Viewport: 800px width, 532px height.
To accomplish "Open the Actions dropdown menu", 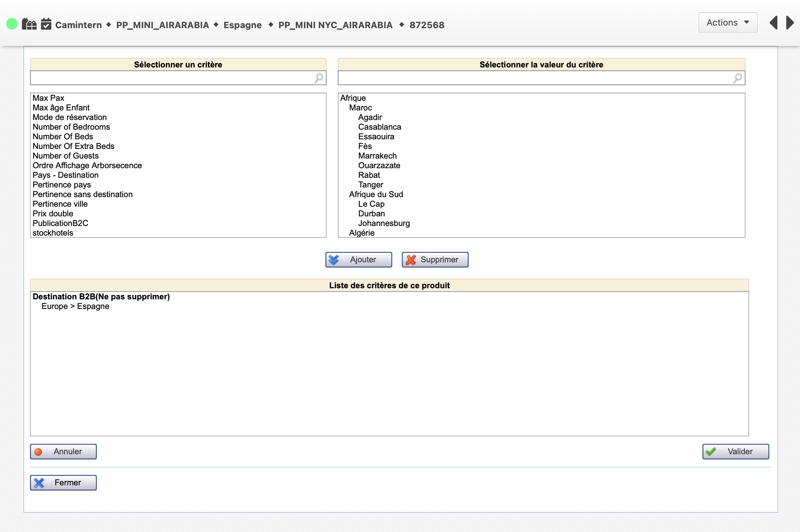I will (728, 23).
